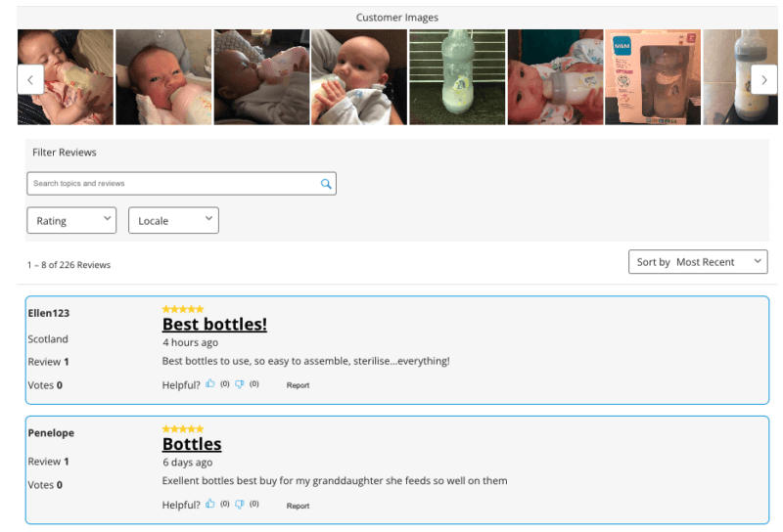Screen dimensions: 783x532
Task: Open the Sort by Most Recent dropdown
Action: (x=698, y=262)
